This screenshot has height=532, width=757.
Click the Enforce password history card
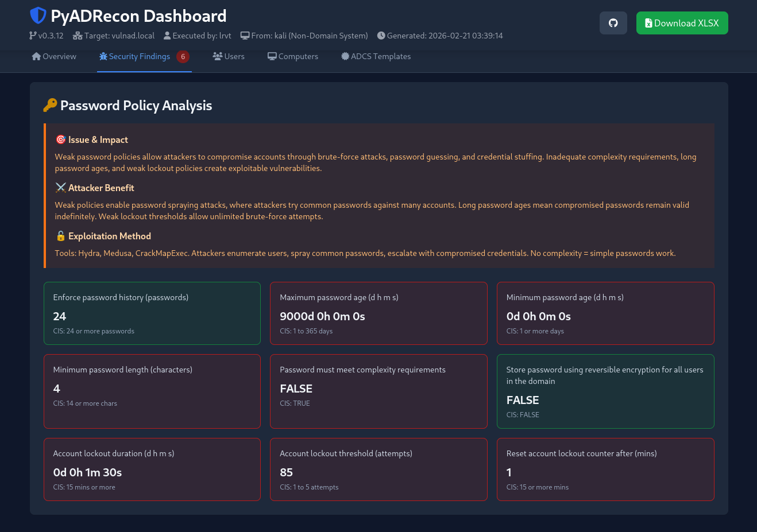tap(152, 313)
